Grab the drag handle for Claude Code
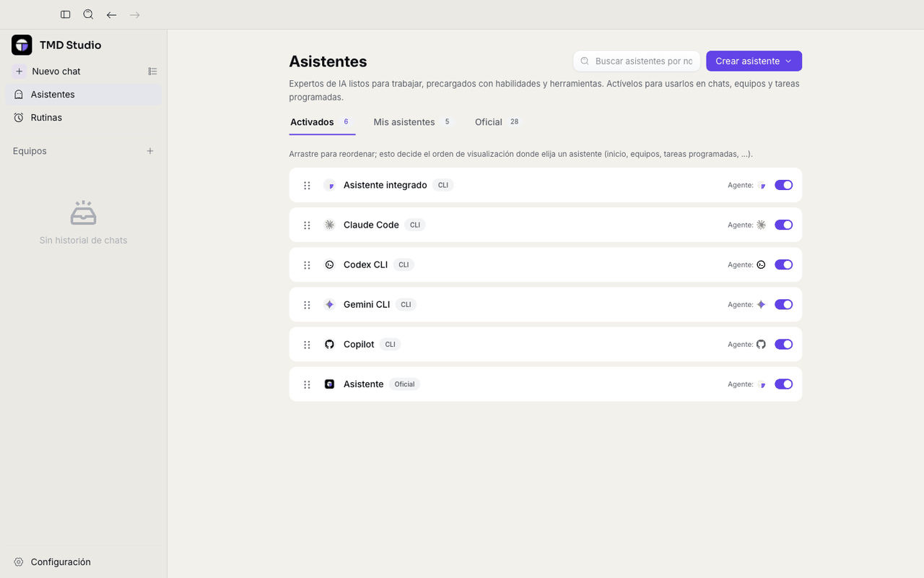This screenshot has height=578, width=924. click(x=307, y=225)
